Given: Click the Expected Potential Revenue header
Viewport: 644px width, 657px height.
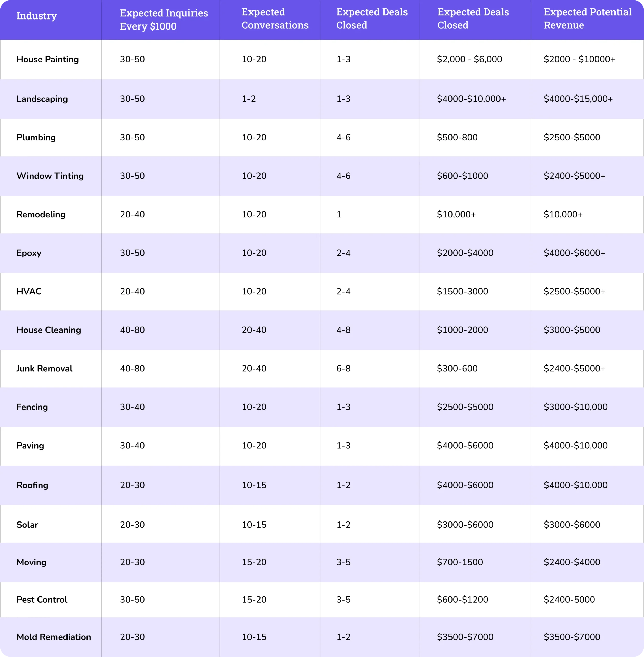Looking at the screenshot, I should click(x=587, y=18).
